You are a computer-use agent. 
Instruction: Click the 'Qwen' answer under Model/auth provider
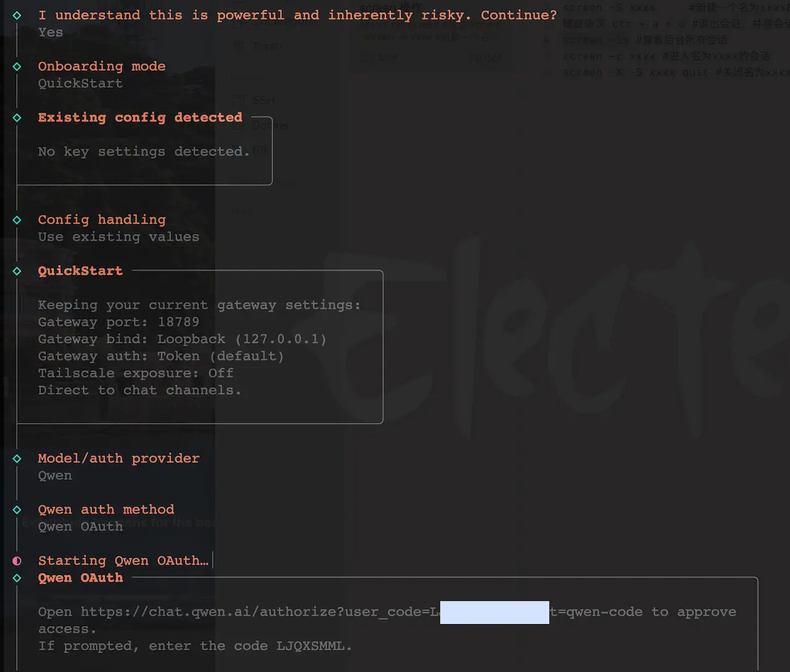click(55, 475)
